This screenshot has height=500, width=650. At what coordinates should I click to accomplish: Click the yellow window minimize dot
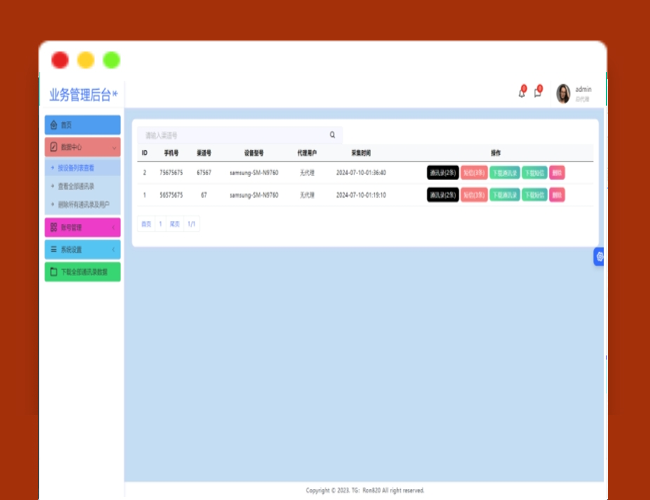[x=86, y=60]
